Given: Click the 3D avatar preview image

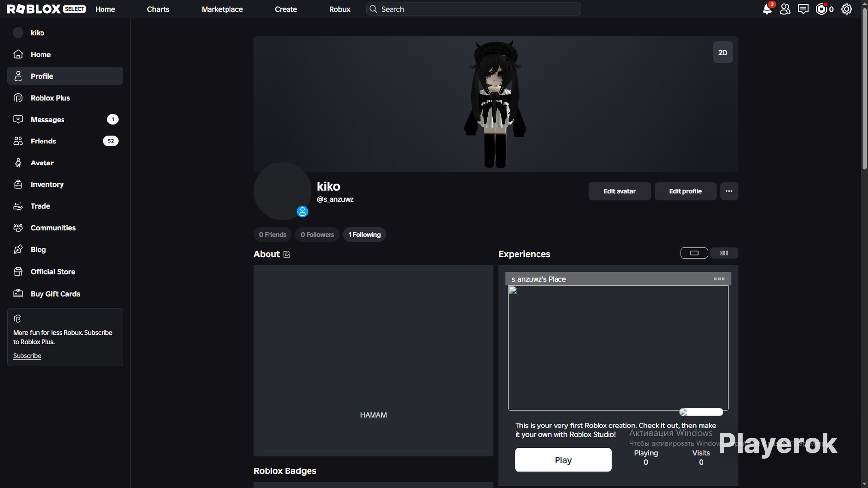Looking at the screenshot, I should tap(495, 104).
